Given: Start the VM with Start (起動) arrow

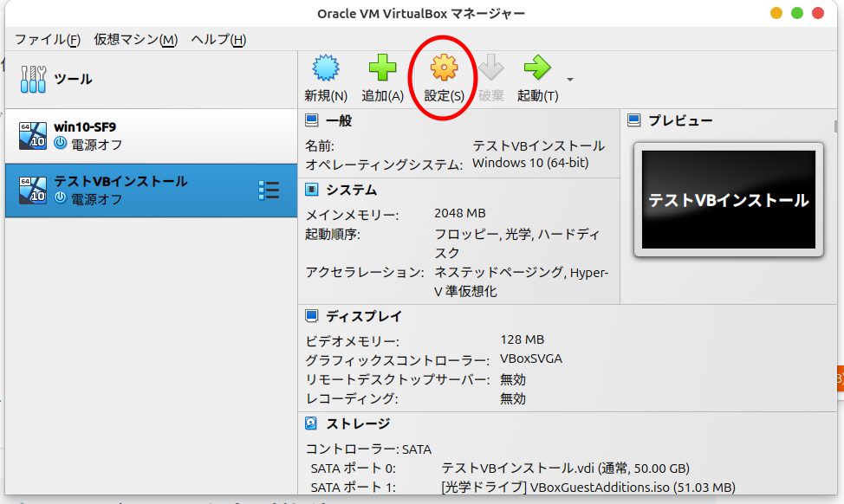Looking at the screenshot, I should pos(537,69).
